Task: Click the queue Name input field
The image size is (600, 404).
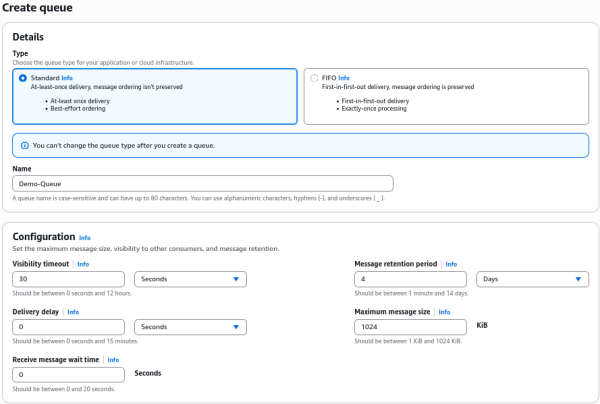Action: click(203, 184)
